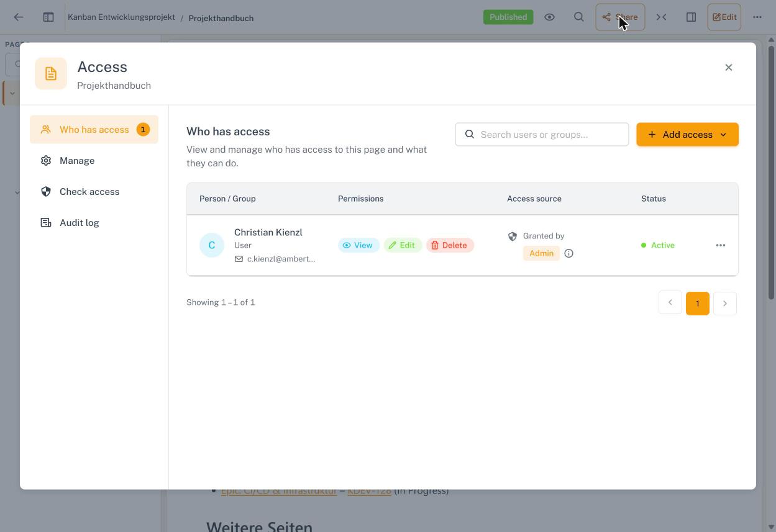Click the info icon next to Admin
Screen dimensions: 776x532
click(568, 253)
